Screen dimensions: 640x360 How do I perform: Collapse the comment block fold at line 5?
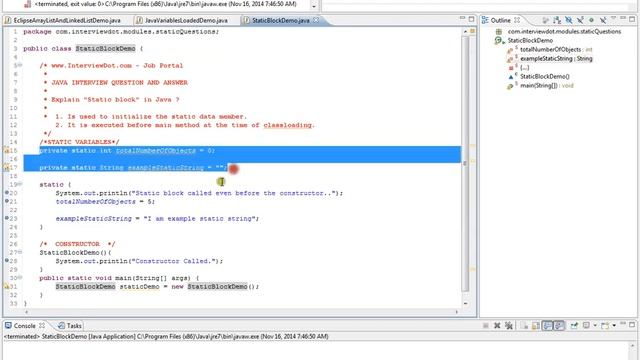click(x=19, y=65)
